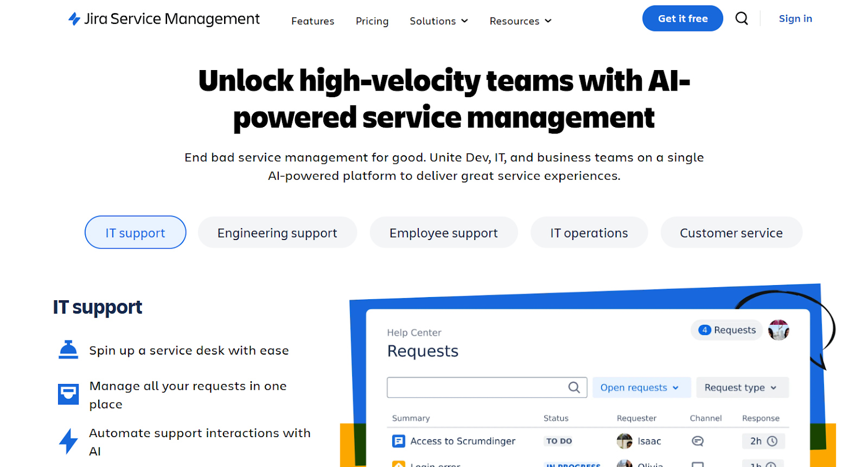Click the Sign in link
The image size is (868, 467).
795,18
